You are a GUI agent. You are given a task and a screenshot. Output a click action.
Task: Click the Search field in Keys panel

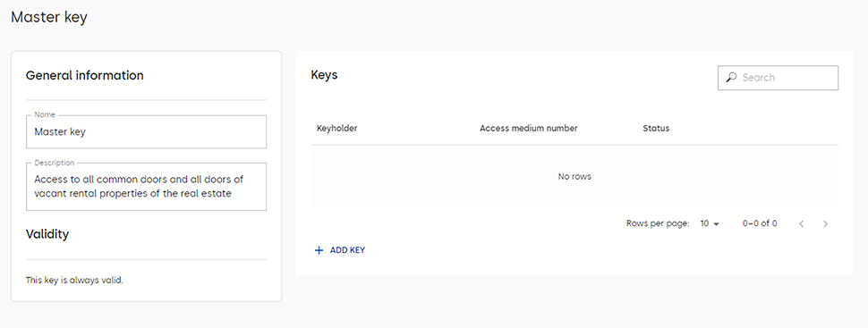tap(778, 78)
